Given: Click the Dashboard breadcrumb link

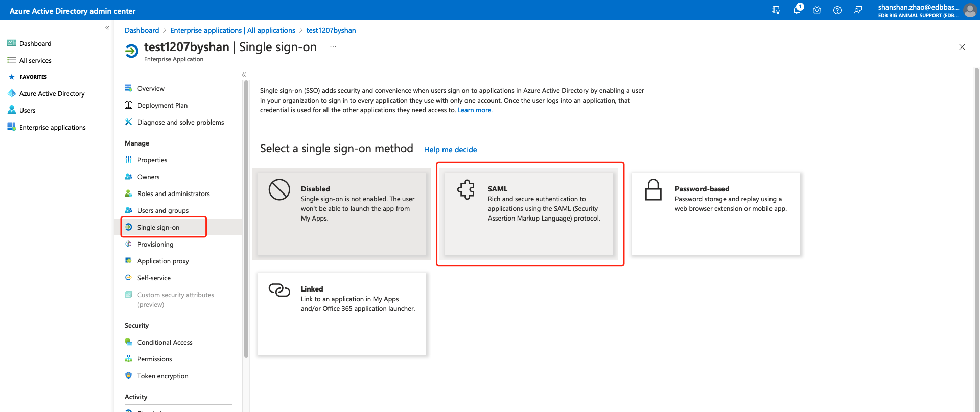Looking at the screenshot, I should coord(142,30).
